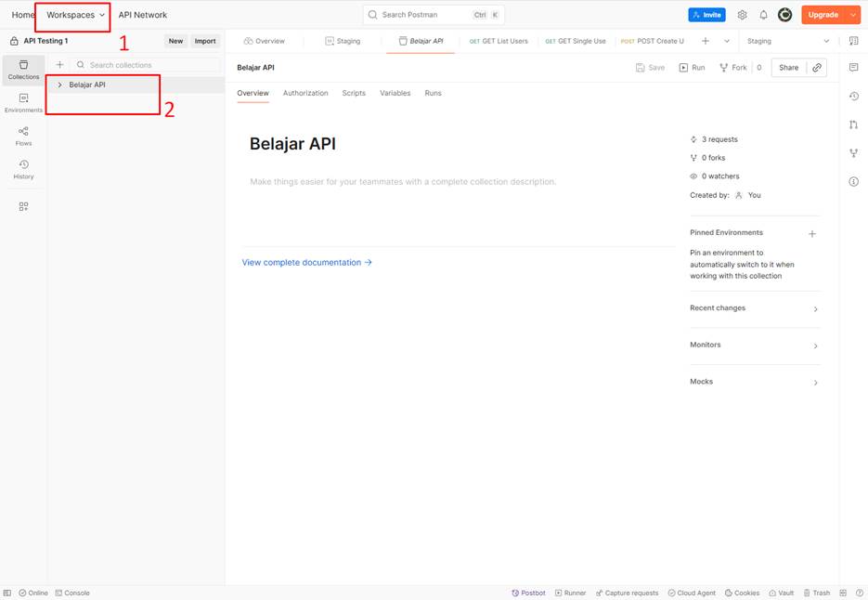Click the View complete documentation link
The height and width of the screenshot is (600, 868).
[306, 263]
